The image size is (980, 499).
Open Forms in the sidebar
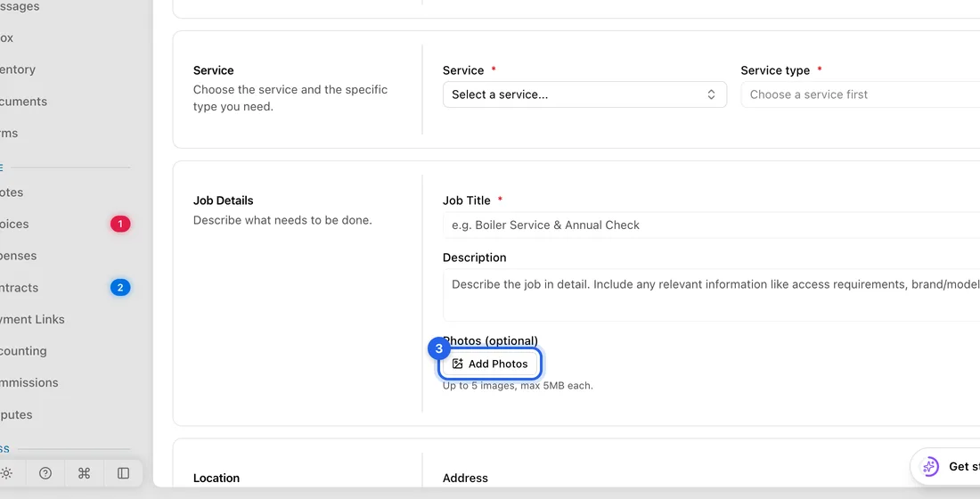9,133
